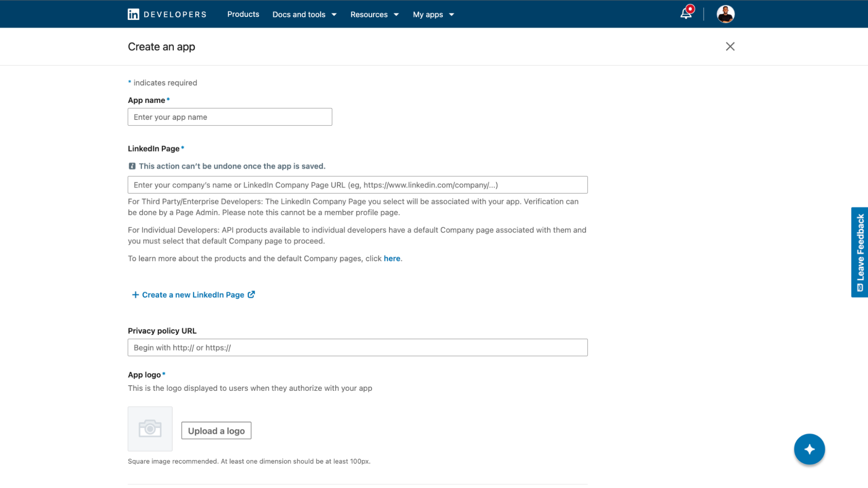Screen dimensions: 868x488
Task: Click the LinkedIn logo icon
Action: point(133,14)
